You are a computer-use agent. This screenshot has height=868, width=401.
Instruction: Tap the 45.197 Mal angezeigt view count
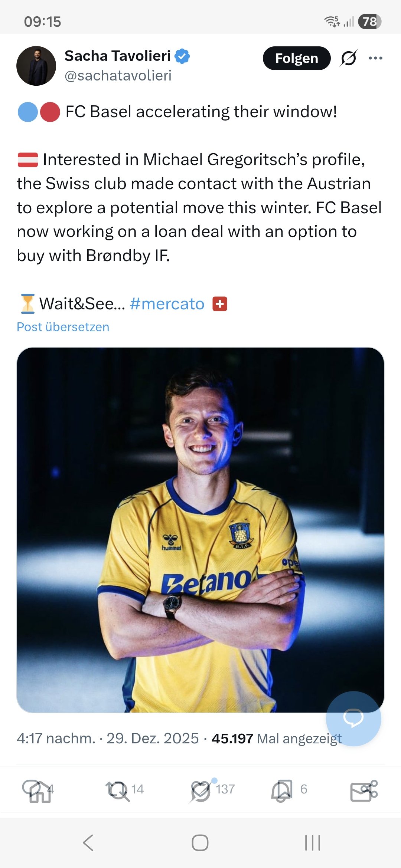click(276, 739)
